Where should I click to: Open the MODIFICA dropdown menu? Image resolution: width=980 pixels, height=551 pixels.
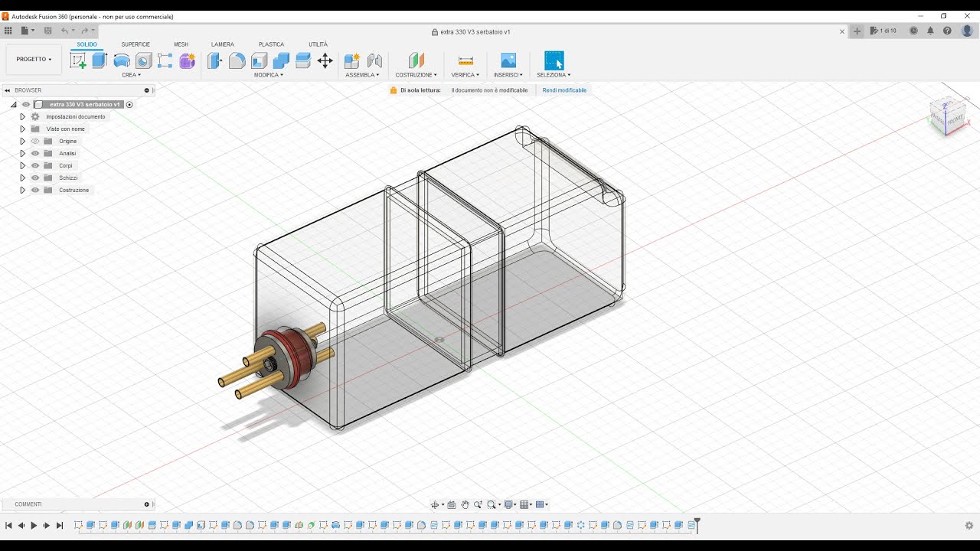269,75
